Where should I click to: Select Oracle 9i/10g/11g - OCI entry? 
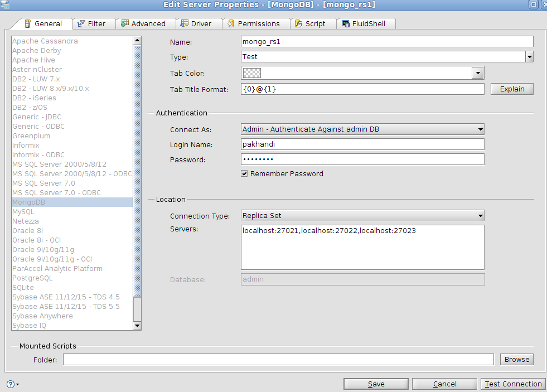point(72,259)
